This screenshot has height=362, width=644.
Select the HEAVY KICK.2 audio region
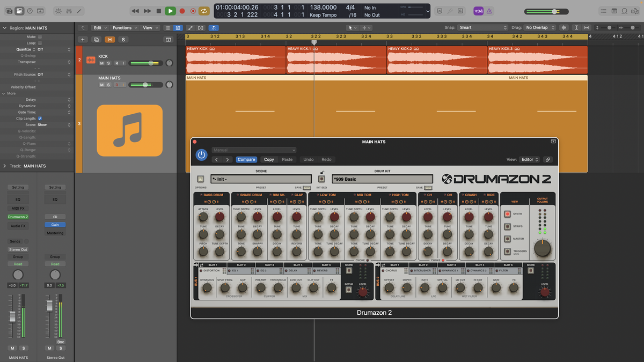coord(437,60)
